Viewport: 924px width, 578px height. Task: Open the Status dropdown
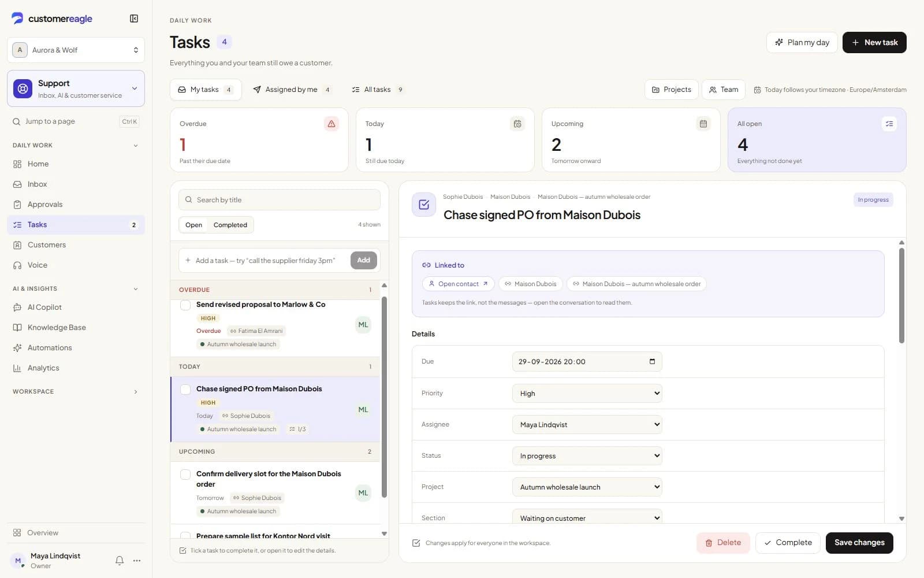click(587, 456)
